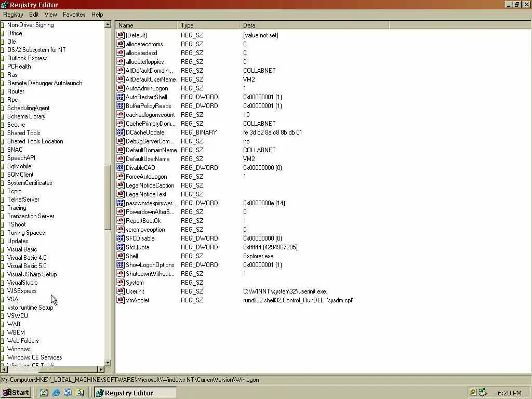The width and height of the screenshot is (532, 399).
Task: Select the vsto runtime Setup key
Action: pos(30,308)
